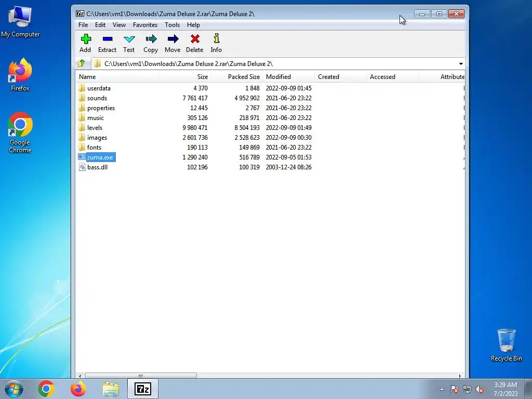Screen dimensions: 532x399
Task: Click the horizontal scrollbar thumb
Action: [141, 376]
